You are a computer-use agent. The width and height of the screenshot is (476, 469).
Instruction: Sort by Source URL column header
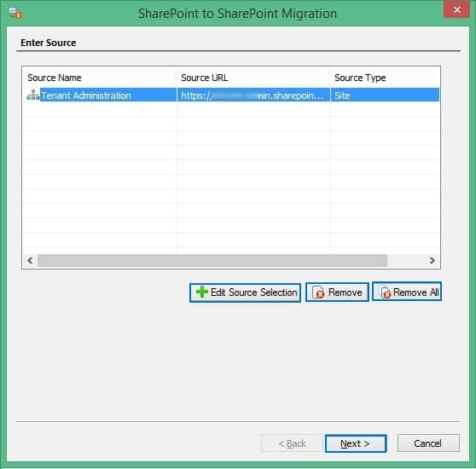(253, 78)
